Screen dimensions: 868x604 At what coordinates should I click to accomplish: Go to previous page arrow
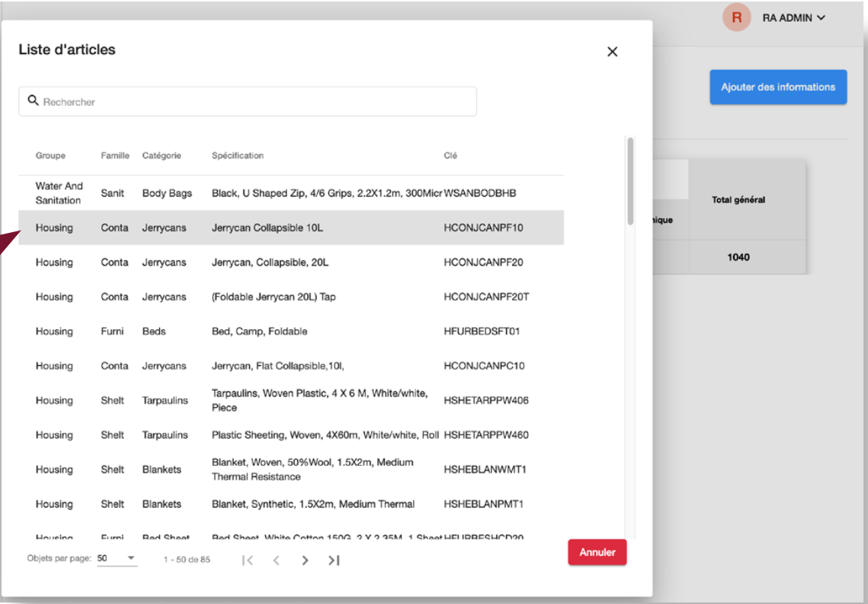click(276, 560)
